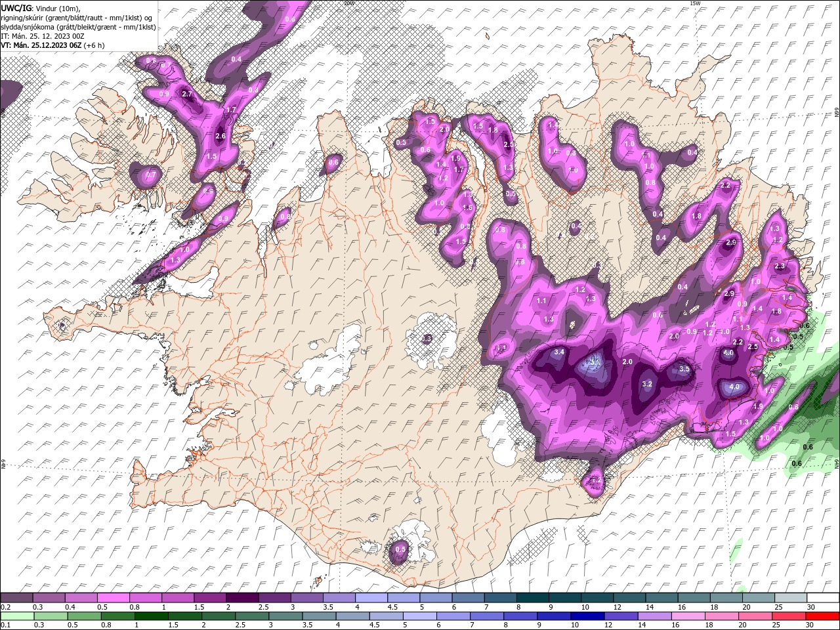The height and width of the screenshot is (630, 840).
Task: Pick the crimson swatch between 25 and 30
Action: pyautogui.click(x=789, y=616)
